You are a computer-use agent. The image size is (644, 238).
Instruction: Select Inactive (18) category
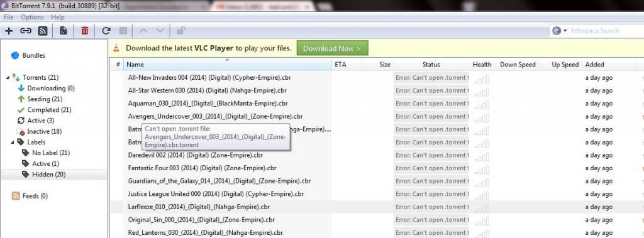tap(44, 132)
